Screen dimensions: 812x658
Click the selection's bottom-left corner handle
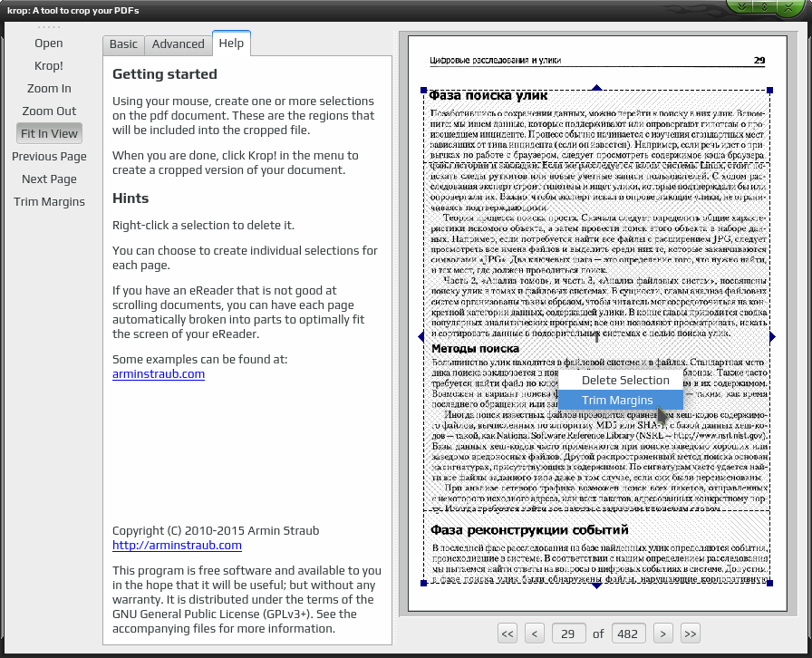coord(424,584)
